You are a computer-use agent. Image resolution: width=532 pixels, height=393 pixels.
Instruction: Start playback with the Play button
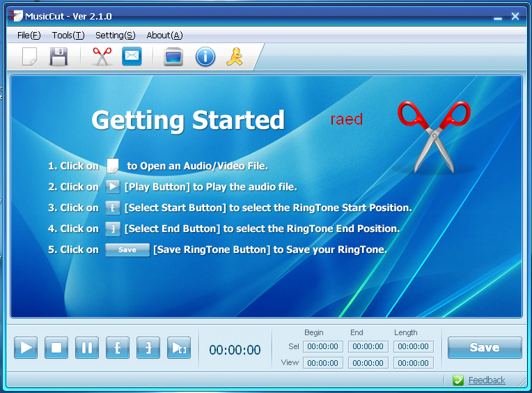coord(26,348)
